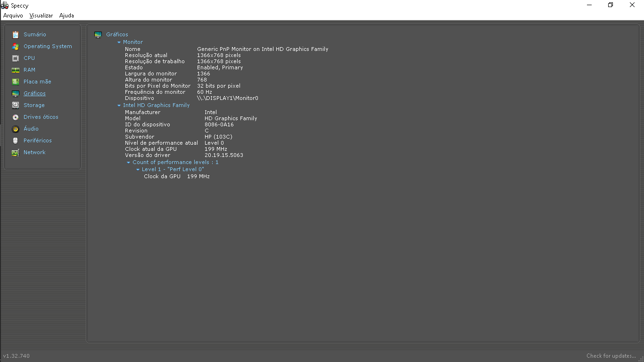
Task: Click the Speccy app icon in title bar
Action: pos(5,6)
